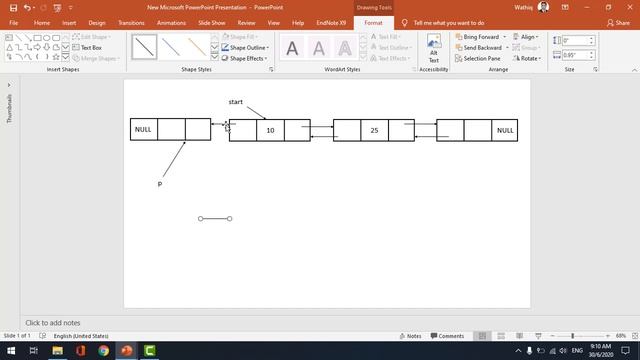Start slideshow from beginning in quick access toolbar
This screenshot has height=360, width=640.
point(57,8)
